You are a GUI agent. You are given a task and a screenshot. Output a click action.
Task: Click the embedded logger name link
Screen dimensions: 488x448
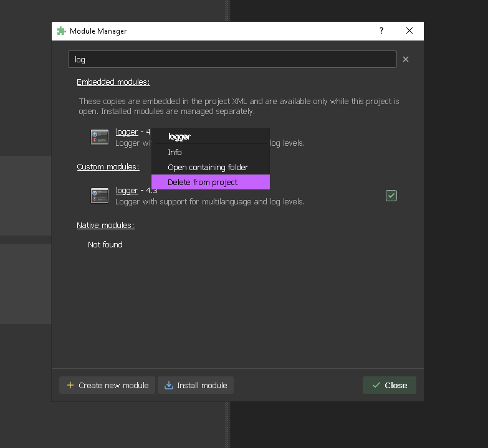tap(127, 132)
